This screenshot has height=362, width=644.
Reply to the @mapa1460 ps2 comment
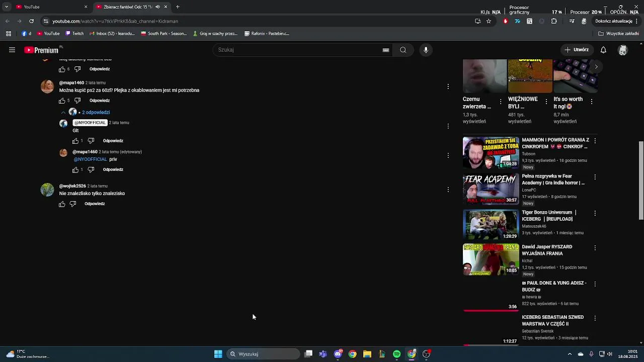tap(100, 101)
